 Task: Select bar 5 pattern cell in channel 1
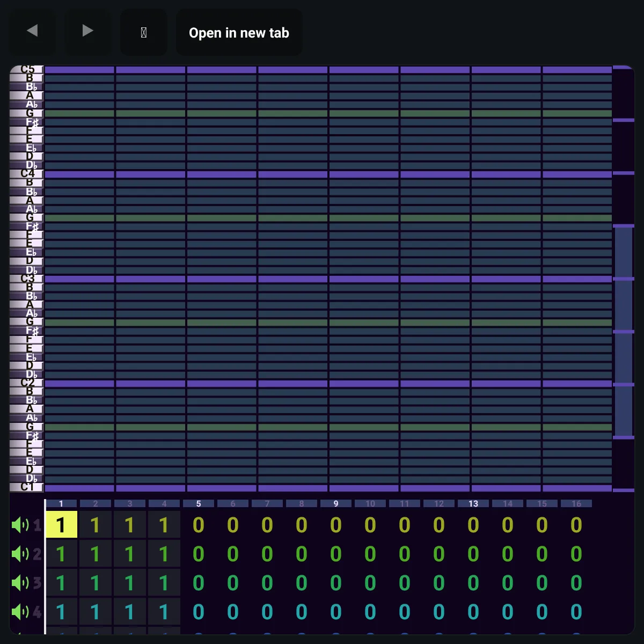199,524
